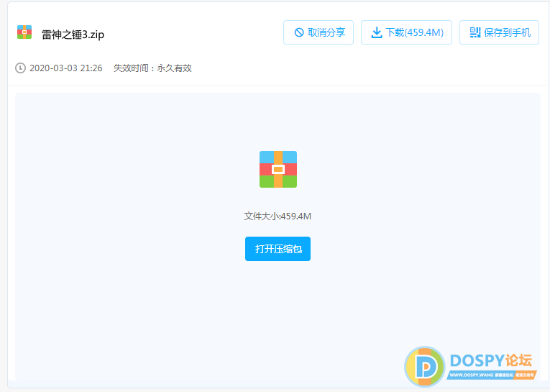Open the archive with 打开压缩包
Viewport: 550px width, 392px height.
point(278,249)
